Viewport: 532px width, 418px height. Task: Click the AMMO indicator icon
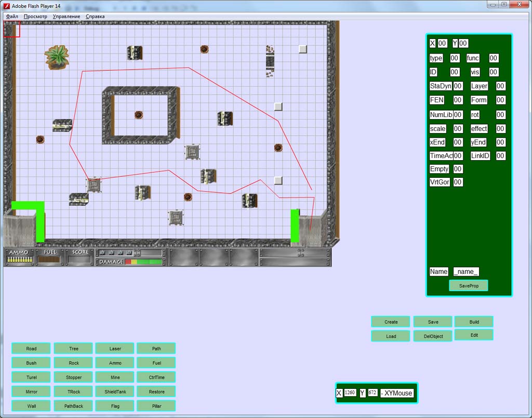(x=20, y=259)
